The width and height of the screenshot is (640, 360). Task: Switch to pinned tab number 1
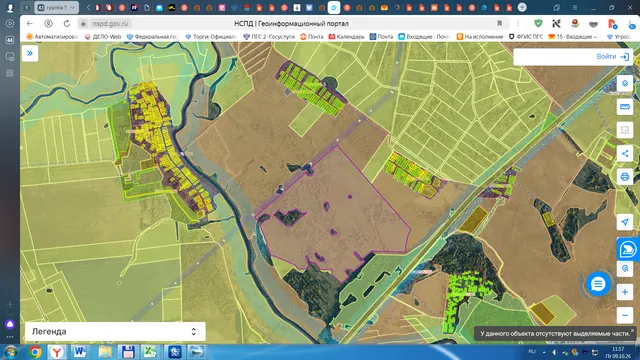point(26,7)
